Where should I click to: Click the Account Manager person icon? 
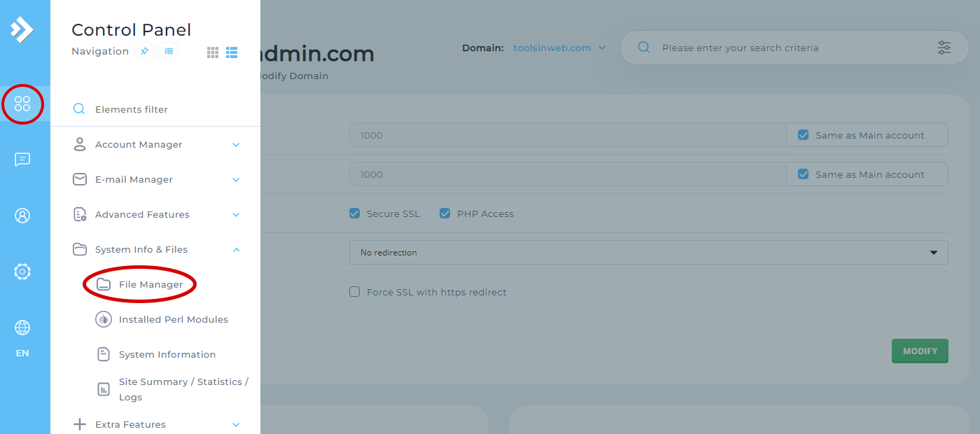click(x=80, y=144)
